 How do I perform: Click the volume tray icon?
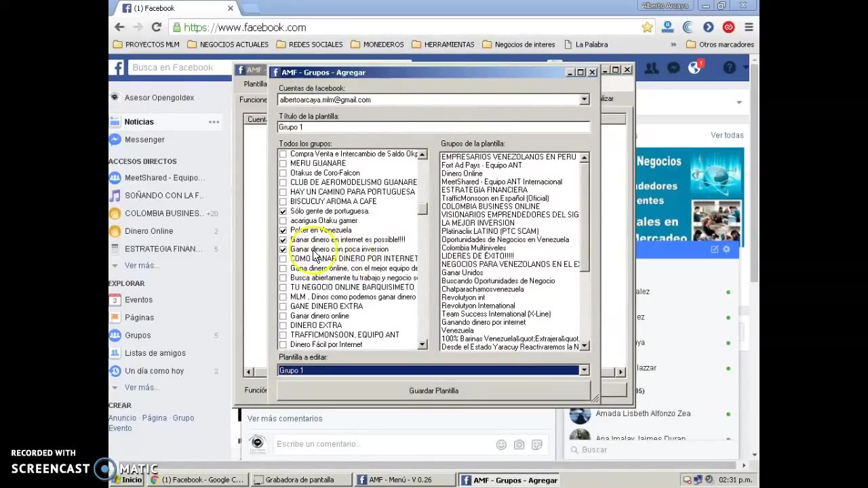[709, 480]
